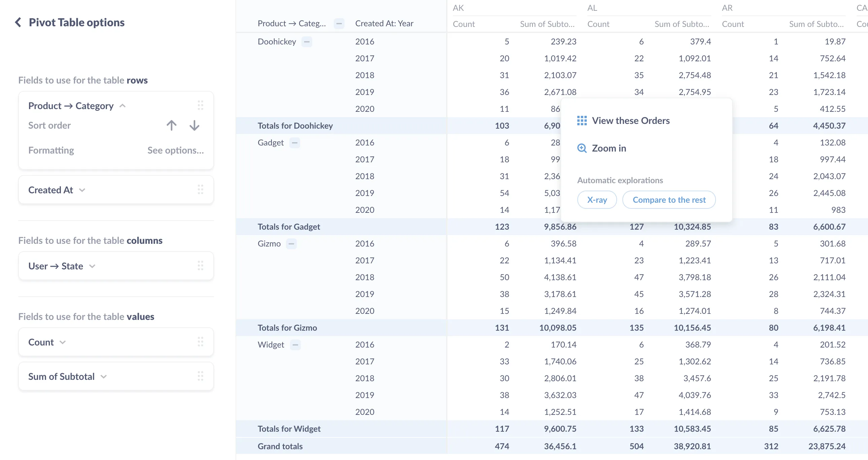Expand the User → State field options
Screen dimensions: 868x460
coord(92,266)
